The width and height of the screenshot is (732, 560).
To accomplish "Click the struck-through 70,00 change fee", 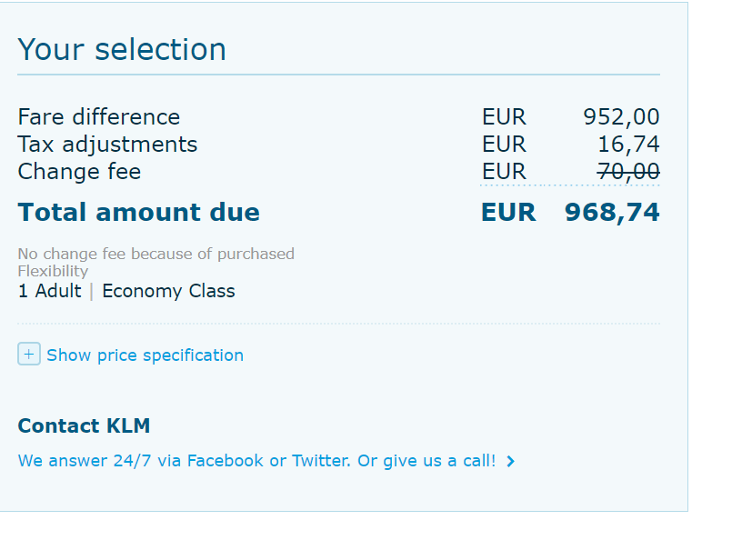I will tap(628, 172).
